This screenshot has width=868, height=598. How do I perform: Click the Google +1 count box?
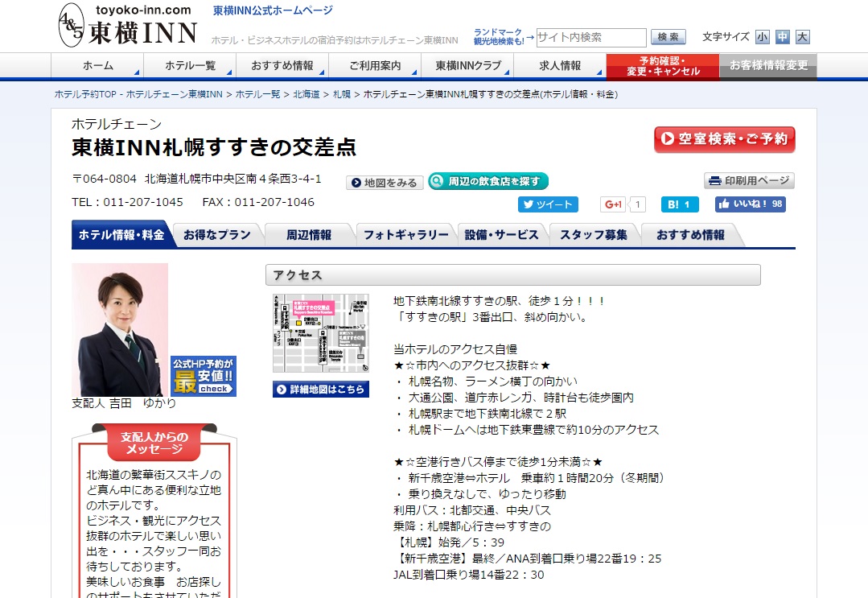click(x=637, y=204)
